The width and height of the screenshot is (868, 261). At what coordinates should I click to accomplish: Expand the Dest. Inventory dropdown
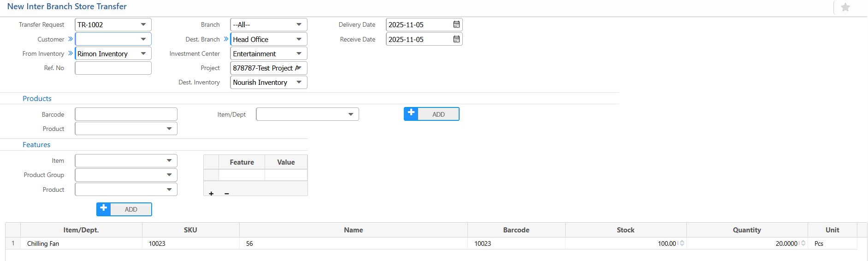click(299, 82)
